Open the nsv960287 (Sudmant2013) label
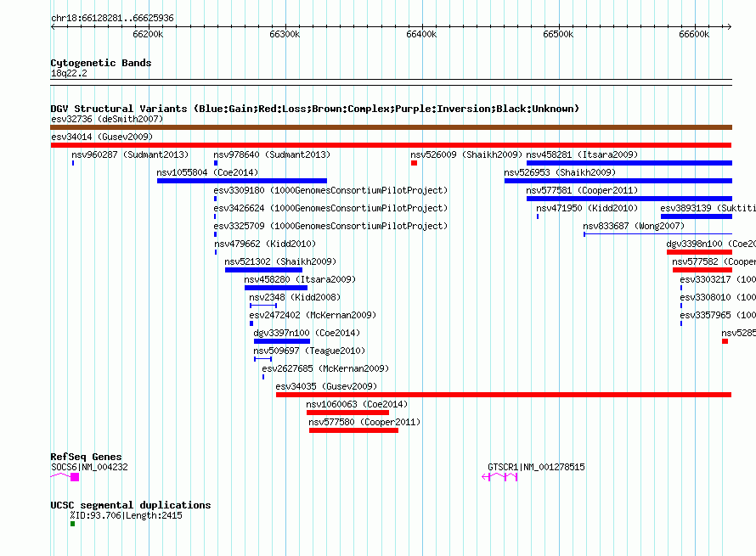Viewport: 756px width, 556px height. [130, 154]
